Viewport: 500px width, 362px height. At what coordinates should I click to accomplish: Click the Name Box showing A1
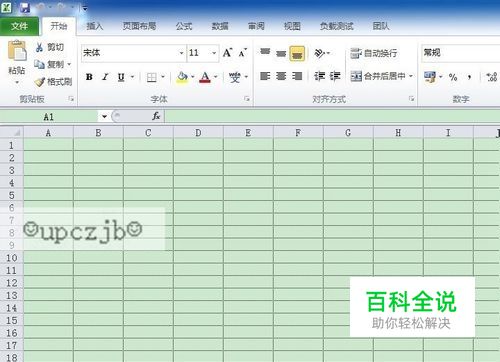49,117
